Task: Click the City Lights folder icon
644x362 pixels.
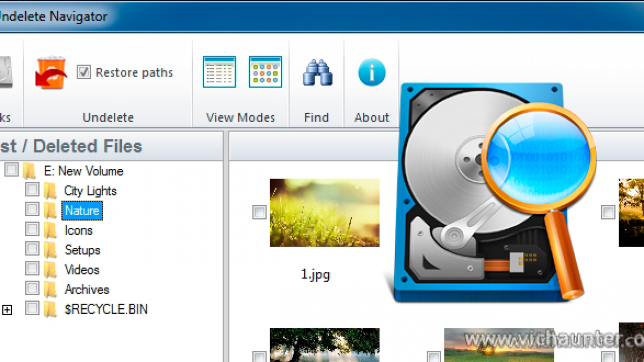Action: click(x=50, y=191)
